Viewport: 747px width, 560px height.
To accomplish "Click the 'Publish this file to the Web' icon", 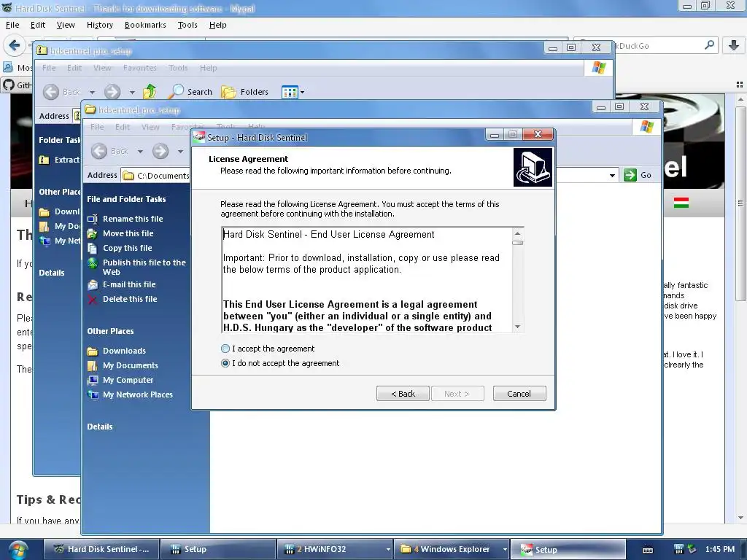I will point(93,262).
